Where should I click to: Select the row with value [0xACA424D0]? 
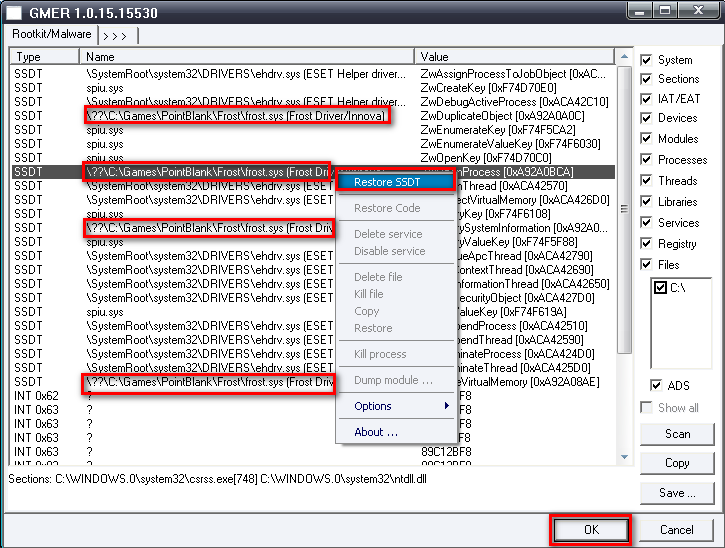click(x=313, y=354)
